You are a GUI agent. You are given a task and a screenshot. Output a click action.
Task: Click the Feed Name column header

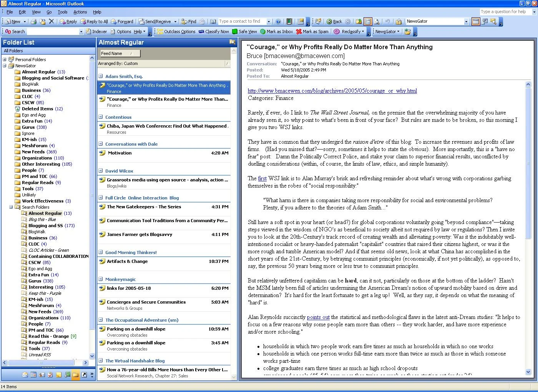(120, 53)
